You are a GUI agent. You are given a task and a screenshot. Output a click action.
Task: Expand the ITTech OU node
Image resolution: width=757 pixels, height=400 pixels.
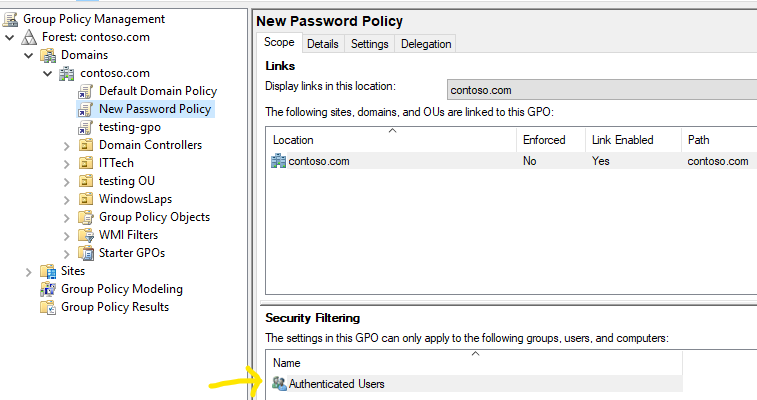click(67, 164)
